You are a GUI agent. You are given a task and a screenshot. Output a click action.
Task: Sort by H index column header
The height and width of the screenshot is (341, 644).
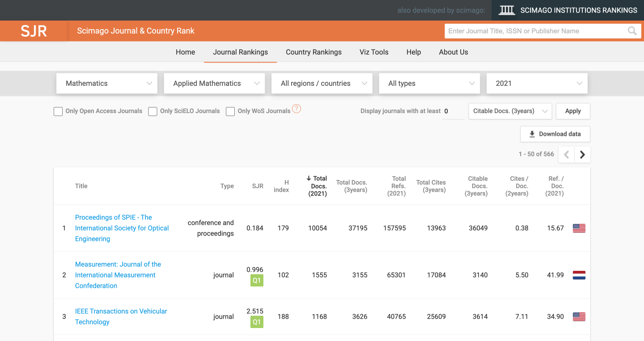(282, 186)
